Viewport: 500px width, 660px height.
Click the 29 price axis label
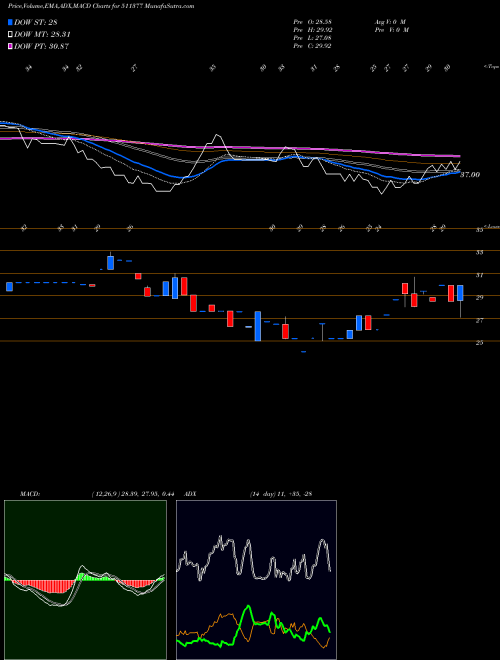point(479,298)
